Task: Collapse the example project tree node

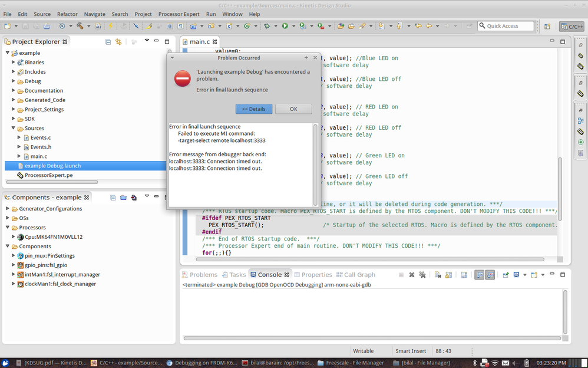Action: point(8,53)
